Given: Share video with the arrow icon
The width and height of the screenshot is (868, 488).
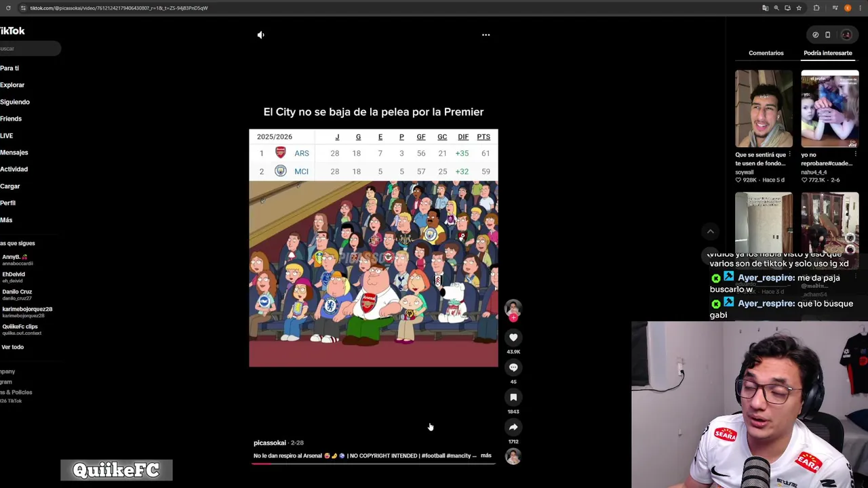Looking at the screenshot, I should 513,427.
